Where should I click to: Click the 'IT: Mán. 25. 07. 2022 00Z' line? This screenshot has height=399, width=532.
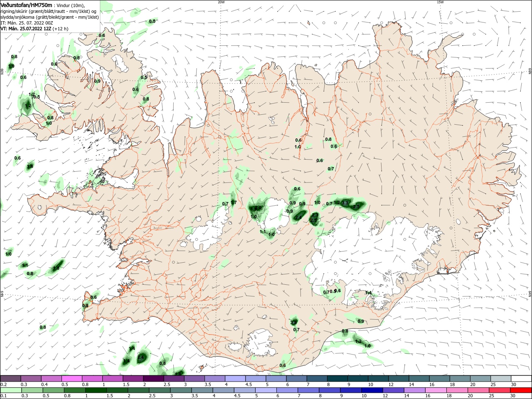(27, 23)
